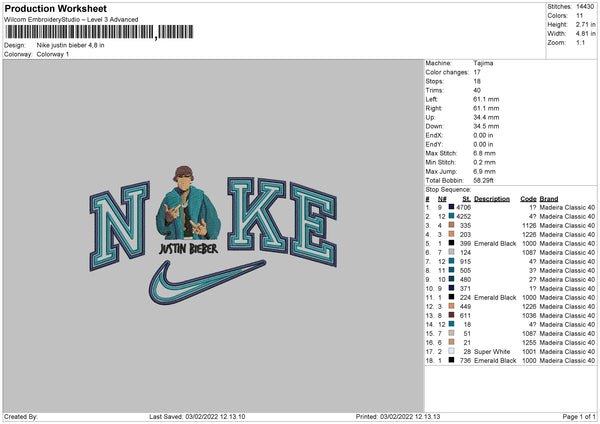600x424 pixels.
Task: Select the tan swatch beside stitch count 335
Action: pyautogui.click(x=451, y=225)
